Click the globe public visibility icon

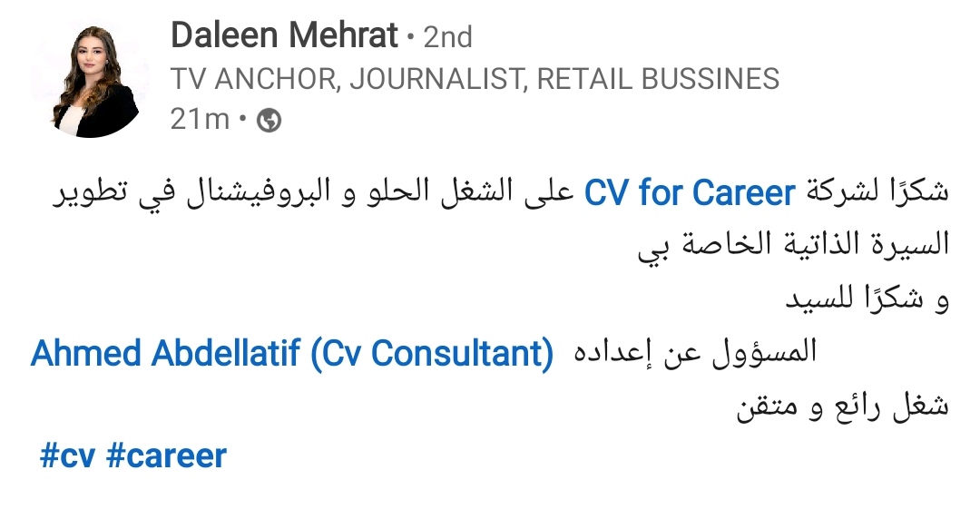(269, 120)
